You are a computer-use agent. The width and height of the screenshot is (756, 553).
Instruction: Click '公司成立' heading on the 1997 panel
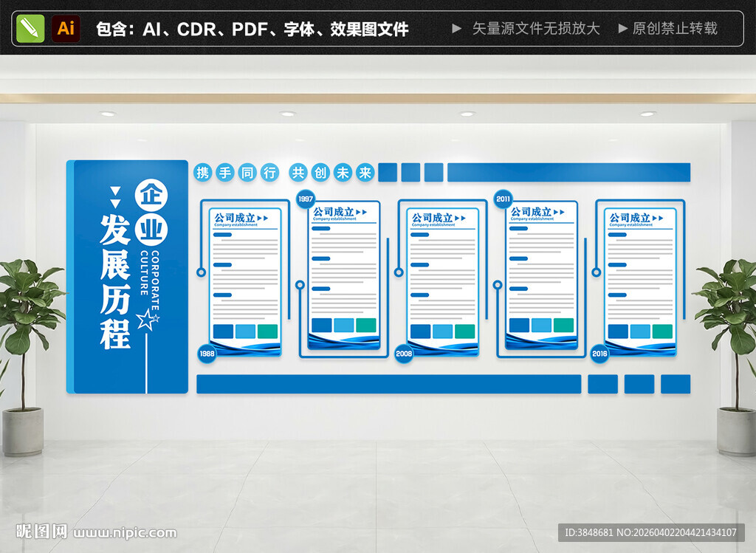click(334, 212)
